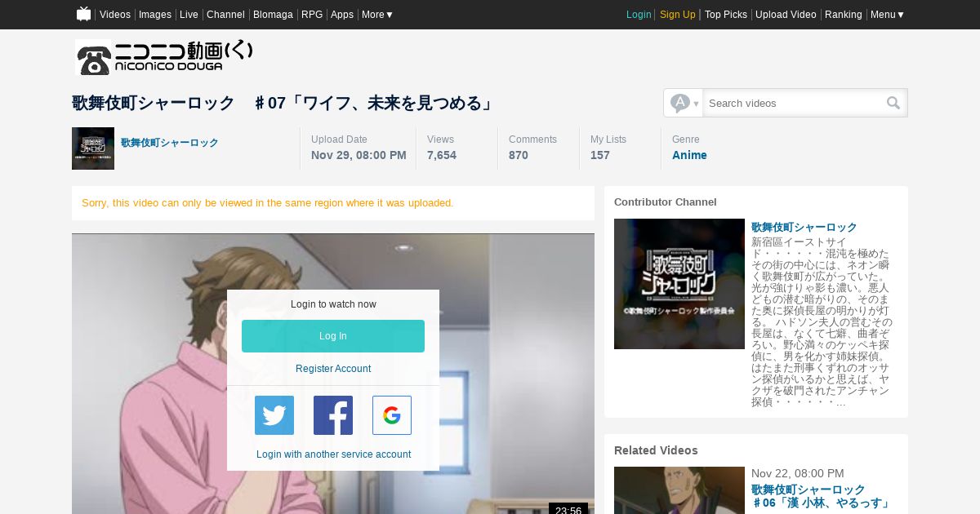Open the 歌舞伎町シャーロック uploader name link
Image resolution: width=980 pixels, height=514 pixels.
coord(170,143)
